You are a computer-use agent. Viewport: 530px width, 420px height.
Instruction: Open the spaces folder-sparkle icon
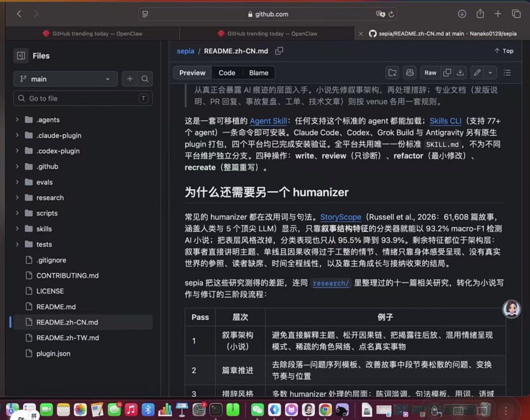[392, 73]
